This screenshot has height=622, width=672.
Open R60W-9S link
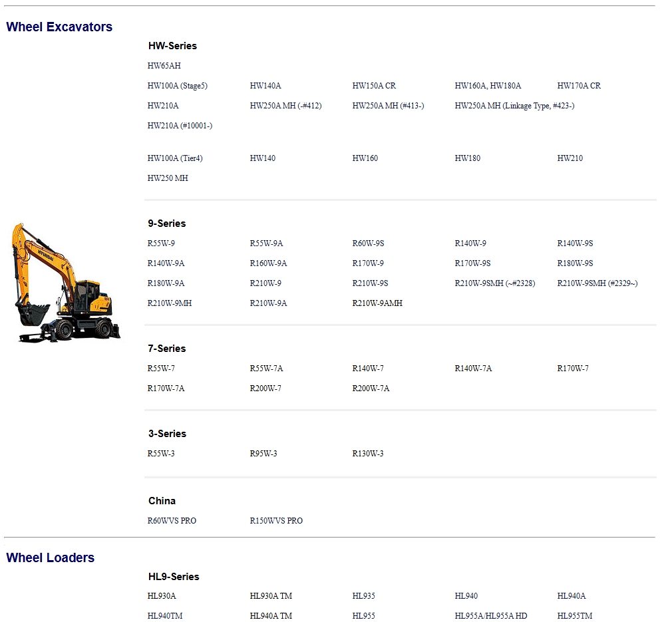coord(368,243)
